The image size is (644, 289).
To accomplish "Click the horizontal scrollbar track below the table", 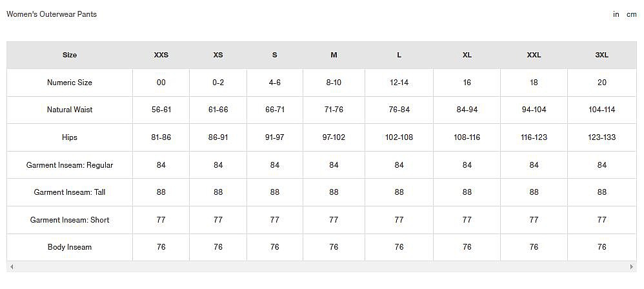I will (321, 266).
